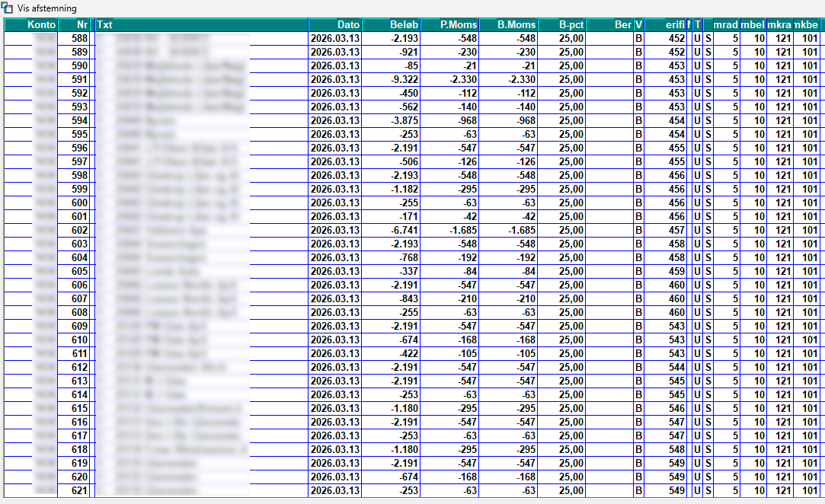The width and height of the screenshot is (825, 504).
Task: Click B.Moms value -210
Action: (526, 299)
